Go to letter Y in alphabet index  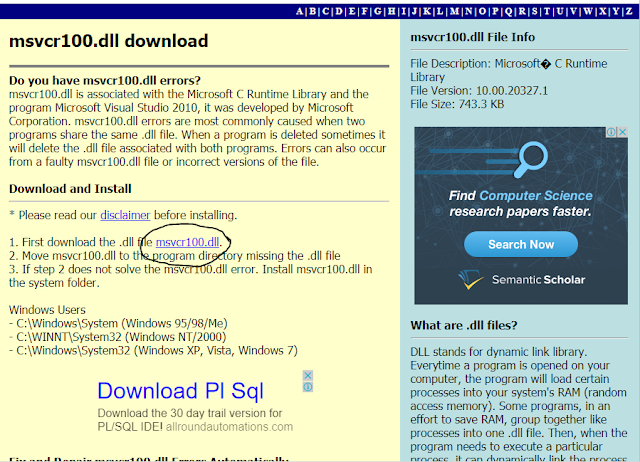616,11
